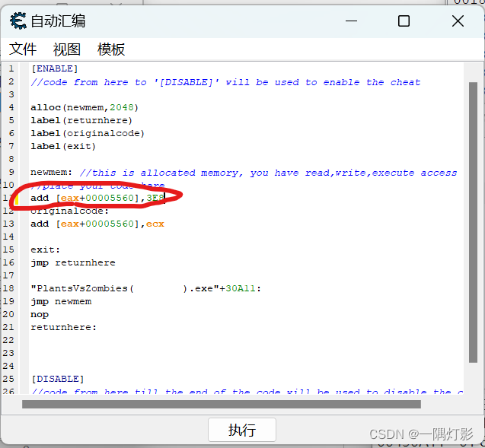Click the label(returnhere) line
Screen dimensions: 485x448
coord(81,120)
